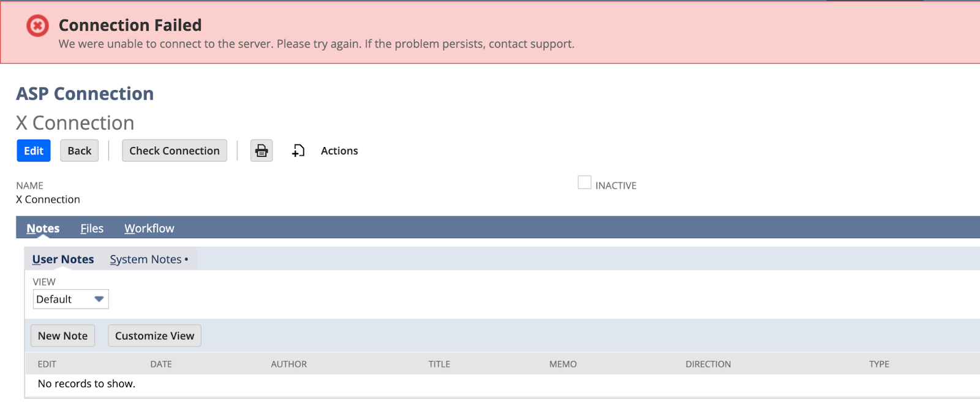Open Customize View
Viewport: 980px width, 414px height.
point(154,336)
